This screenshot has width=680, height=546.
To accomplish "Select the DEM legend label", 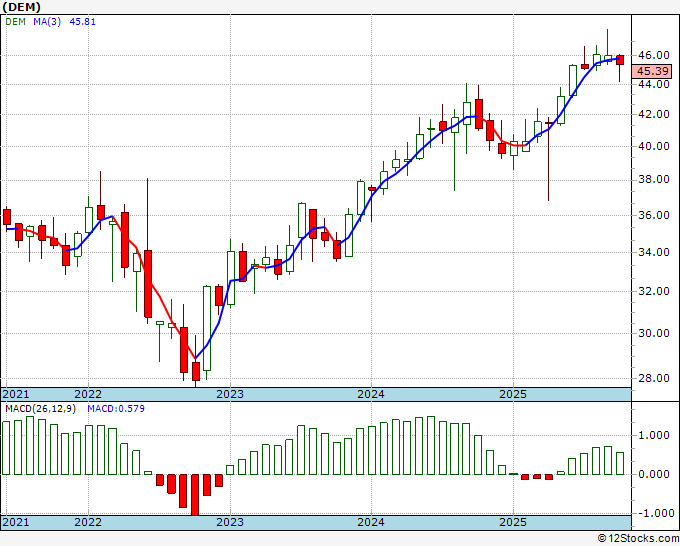I will [16, 22].
